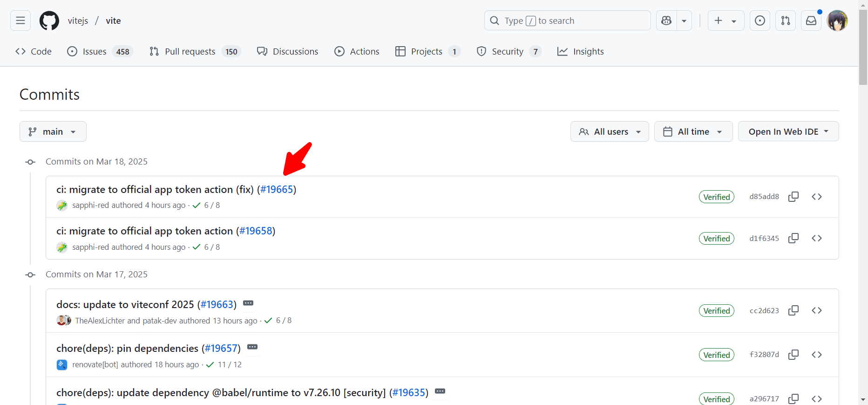Browse repository at commit a296717
This screenshot has width=868, height=405.
pos(817,399)
